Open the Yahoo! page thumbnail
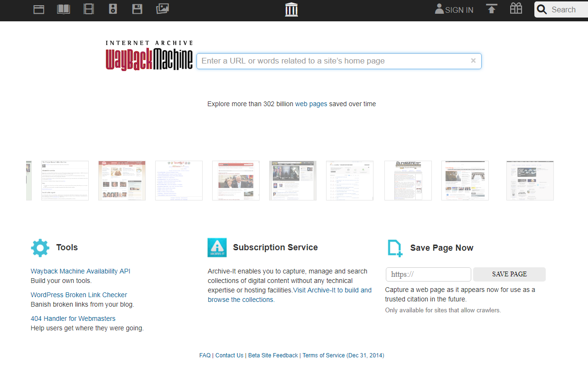The image size is (588, 373). pyautogui.click(x=179, y=181)
